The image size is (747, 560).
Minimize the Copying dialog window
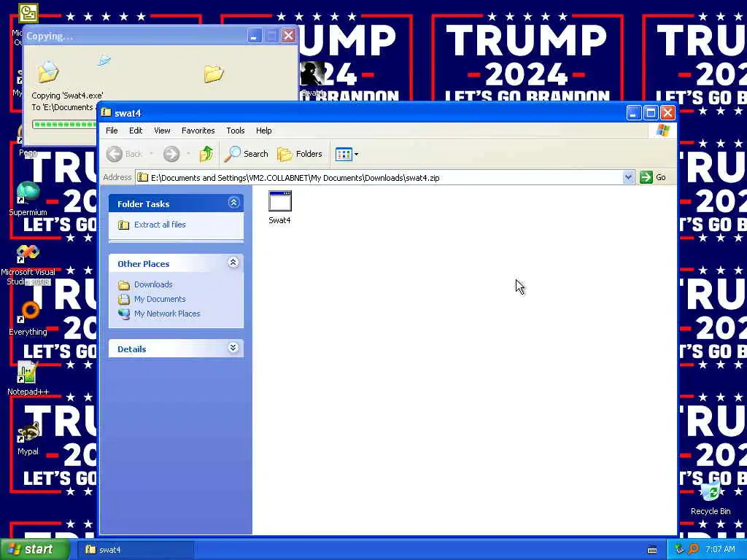coord(255,36)
